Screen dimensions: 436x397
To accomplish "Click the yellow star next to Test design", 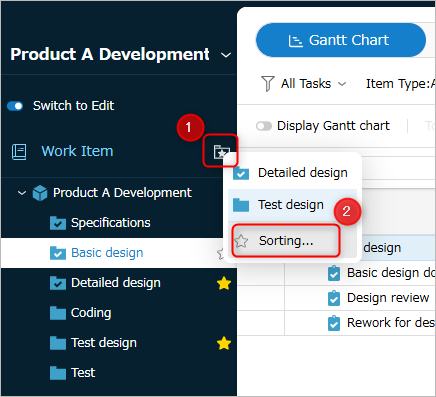I will 224,343.
